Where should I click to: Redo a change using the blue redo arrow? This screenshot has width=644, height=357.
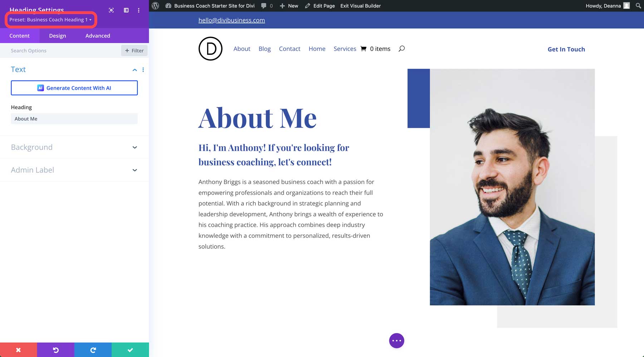coord(93,350)
